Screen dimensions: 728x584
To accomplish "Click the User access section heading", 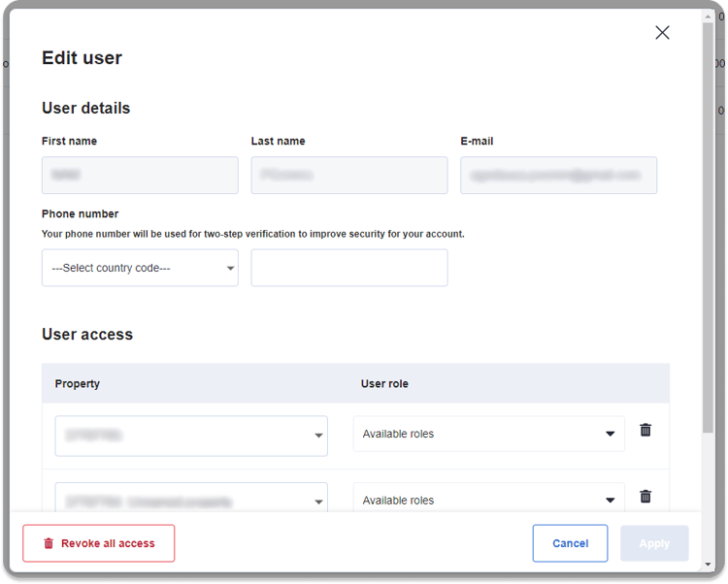I will [x=87, y=335].
